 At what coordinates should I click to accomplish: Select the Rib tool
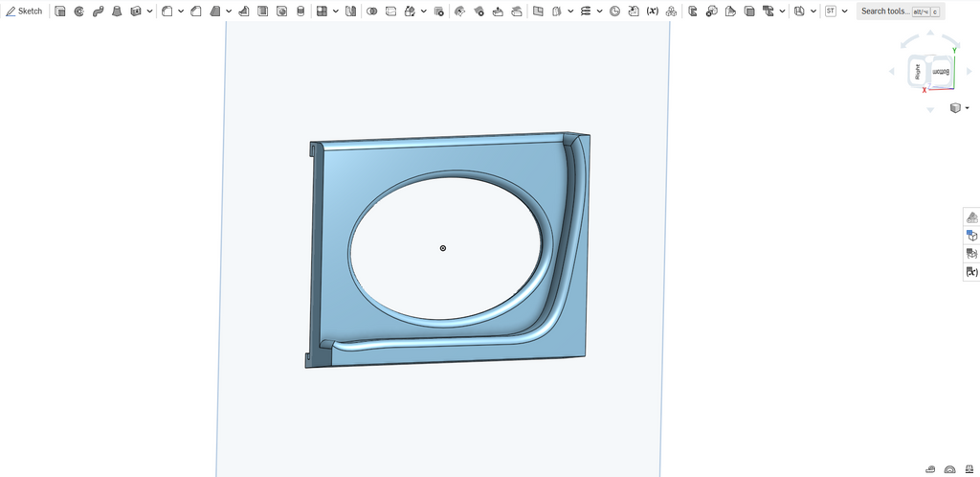[x=244, y=11]
